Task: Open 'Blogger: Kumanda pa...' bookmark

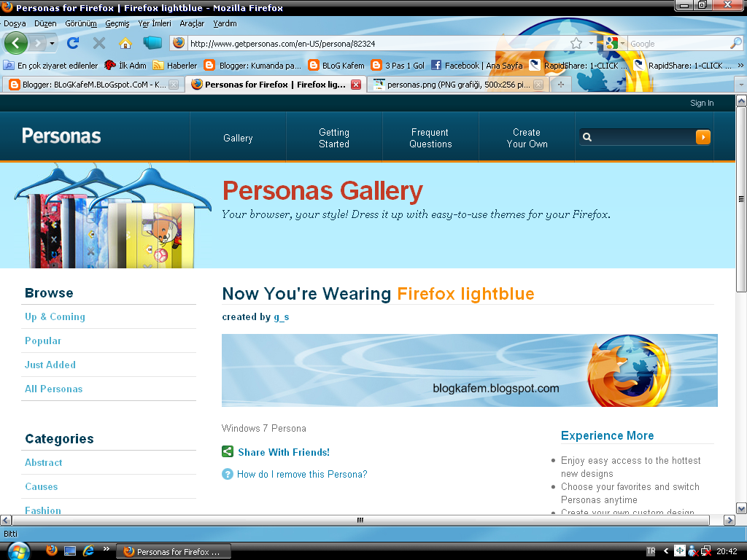Action: point(252,65)
